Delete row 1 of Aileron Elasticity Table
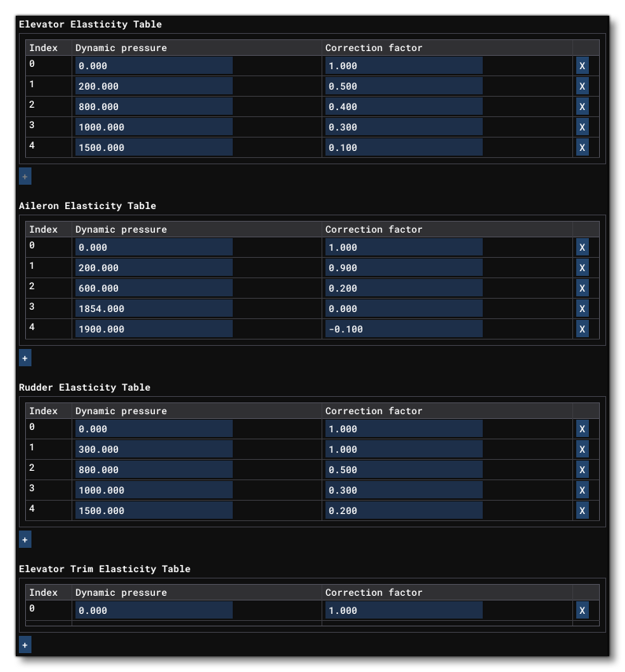Screen dimensions: 625x672 pyautogui.click(x=580, y=268)
